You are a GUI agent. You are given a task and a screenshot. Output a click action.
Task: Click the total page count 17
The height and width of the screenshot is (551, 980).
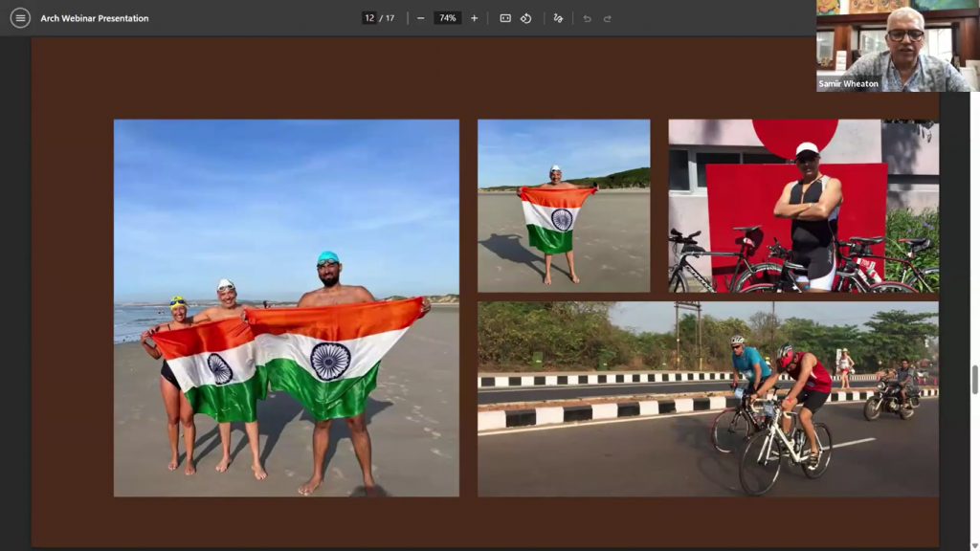tap(390, 18)
